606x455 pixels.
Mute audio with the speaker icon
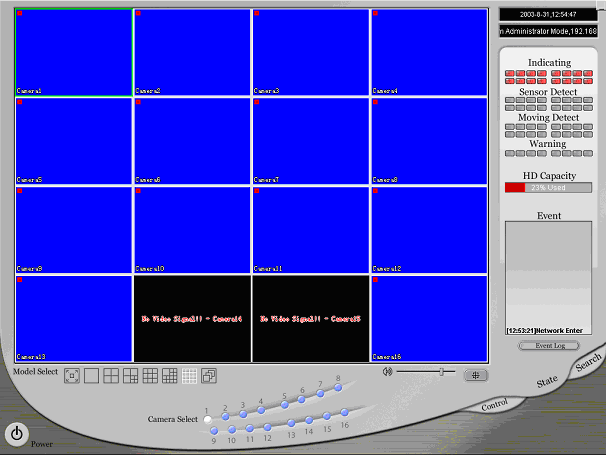[x=387, y=371]
